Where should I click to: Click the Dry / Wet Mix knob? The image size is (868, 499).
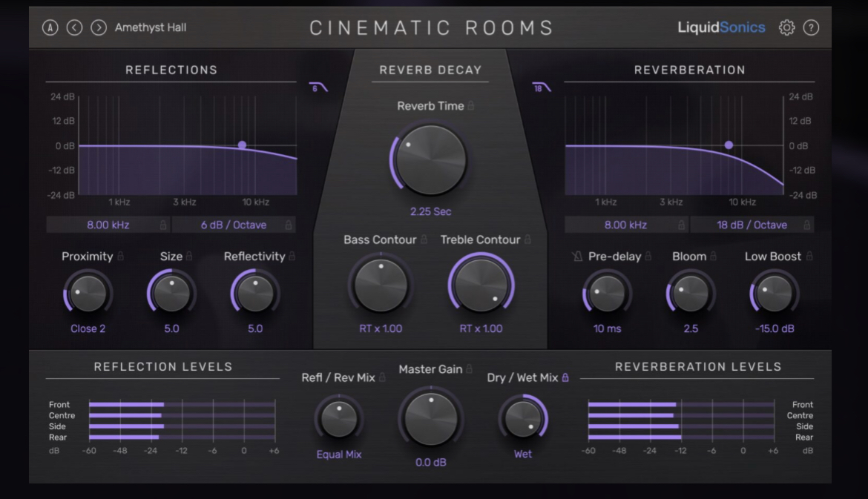522,419
